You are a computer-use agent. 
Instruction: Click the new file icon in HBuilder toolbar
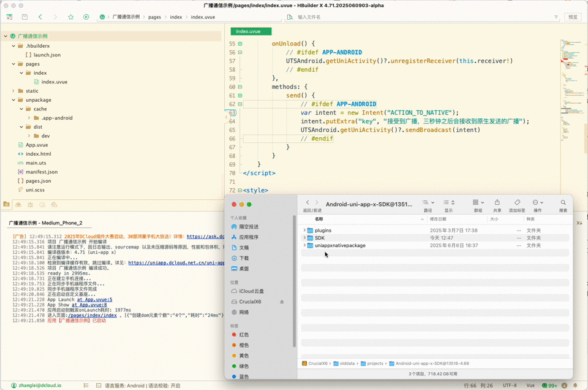coord(9,17)
